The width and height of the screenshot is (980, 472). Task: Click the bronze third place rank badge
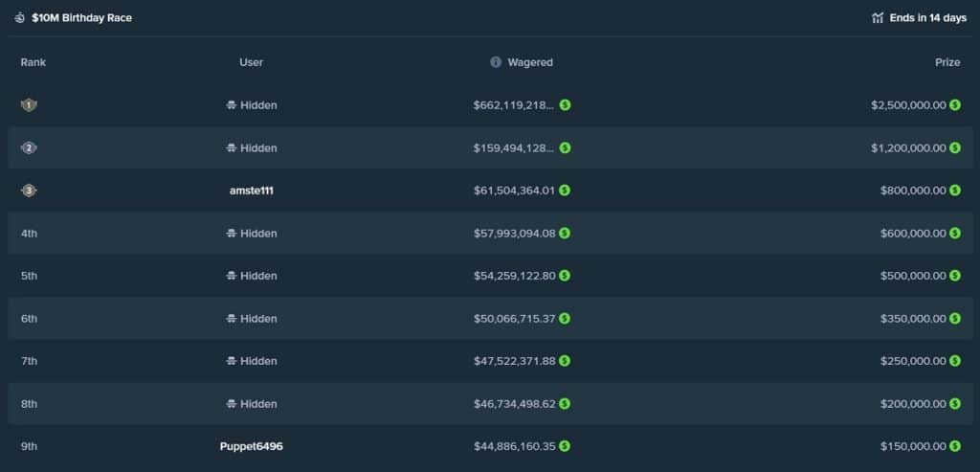pyautogui.click(x=29, y=191)
